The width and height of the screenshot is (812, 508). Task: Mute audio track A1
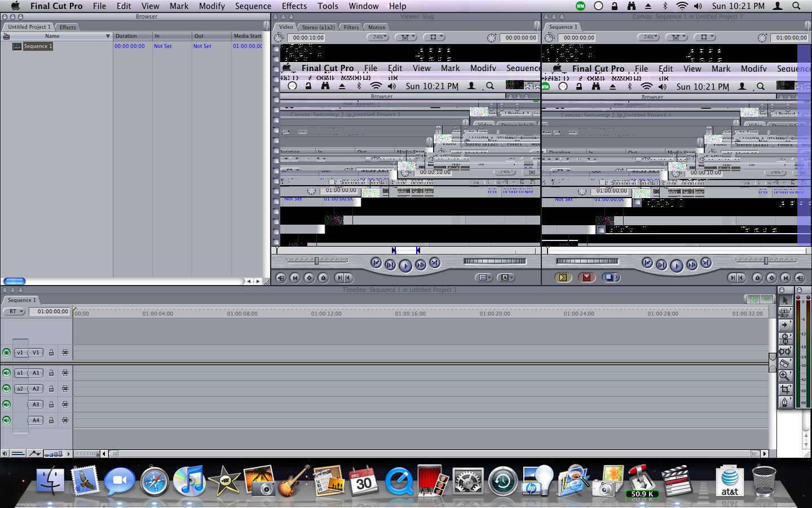(6, 373)
